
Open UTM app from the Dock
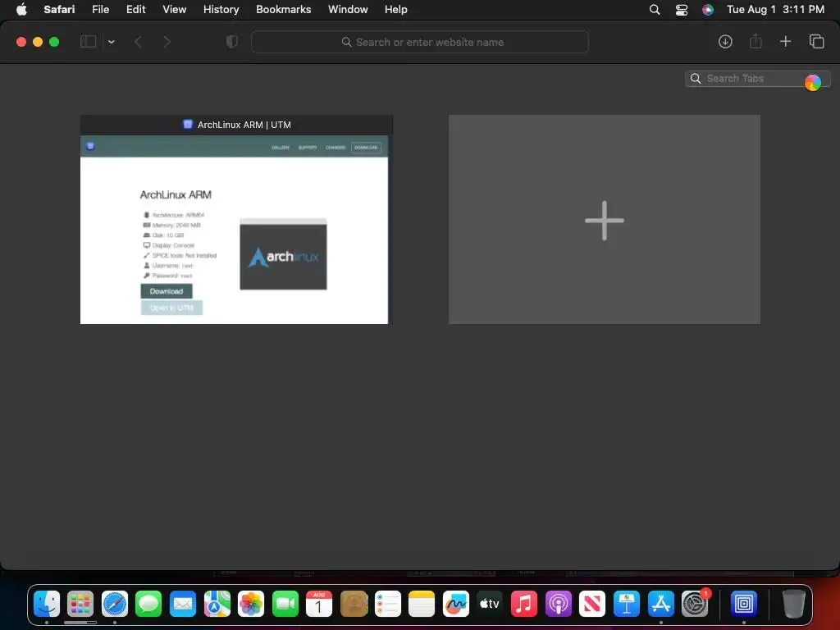743,604
